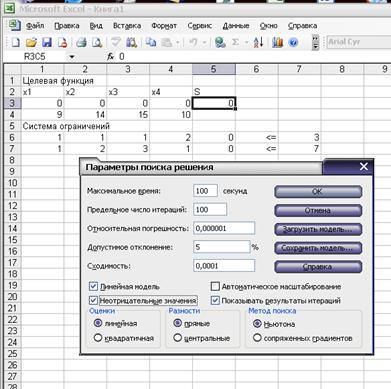Sort ascending with the A-Z icon
This screenshot has width=391, height=389.
point(258,42)
